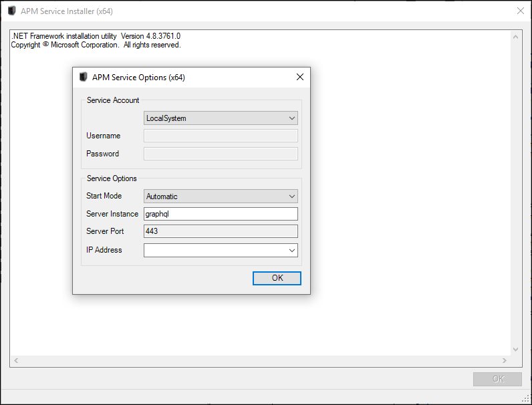Close the APM Service Installer window
Screen dimensions: 532x405
point(521,11)
